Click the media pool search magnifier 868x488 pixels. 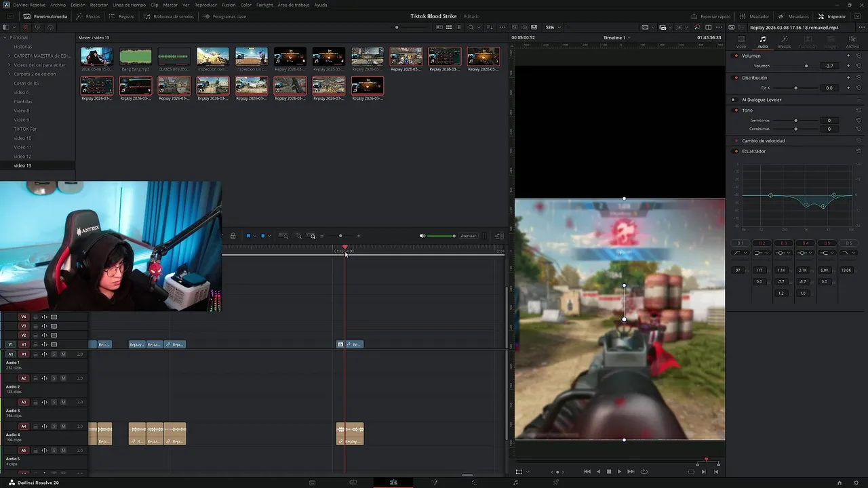click(472, 27)
